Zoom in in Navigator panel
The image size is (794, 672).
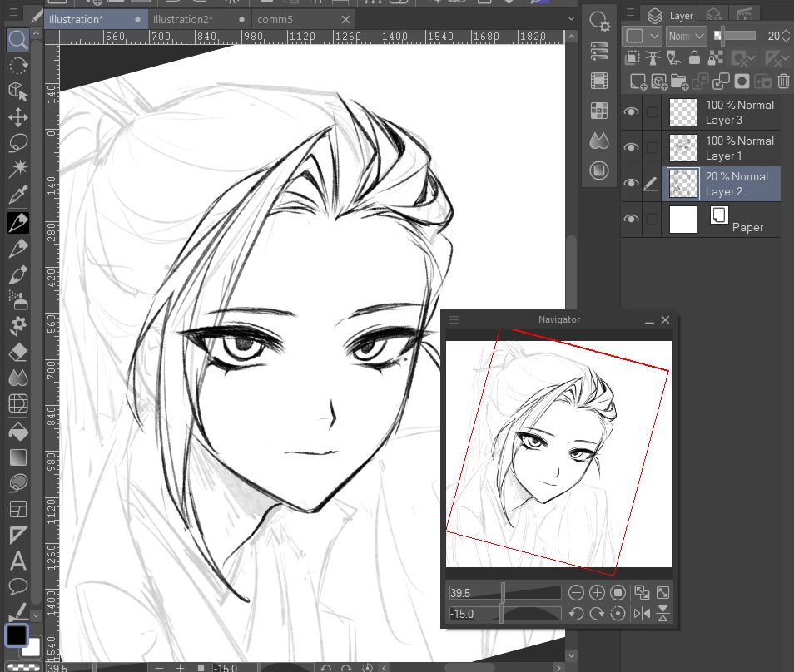point(597,592)
